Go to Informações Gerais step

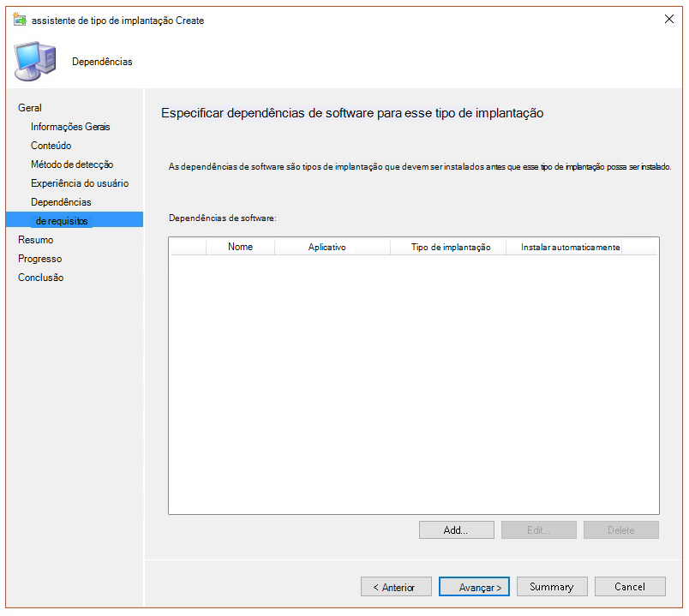coord(70,127)
